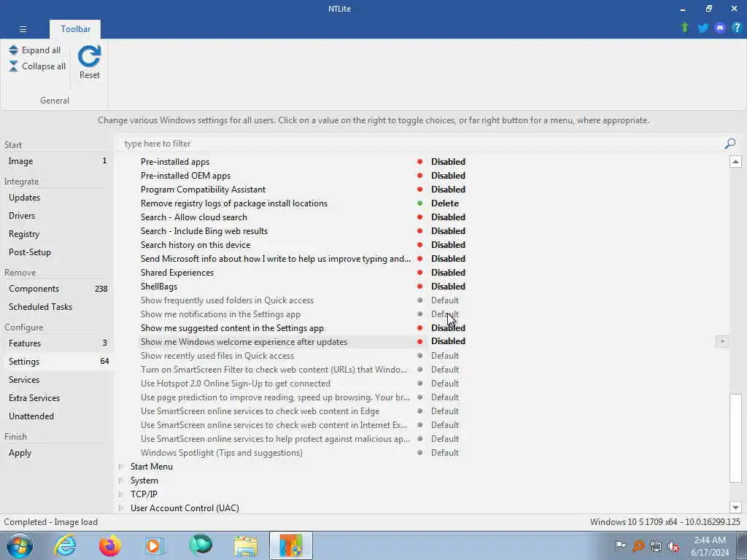The image size is (747, 560).
Task: Open the dropdown button on the welcome experience row
Action: pyautogui.click(x=721, y=341)
